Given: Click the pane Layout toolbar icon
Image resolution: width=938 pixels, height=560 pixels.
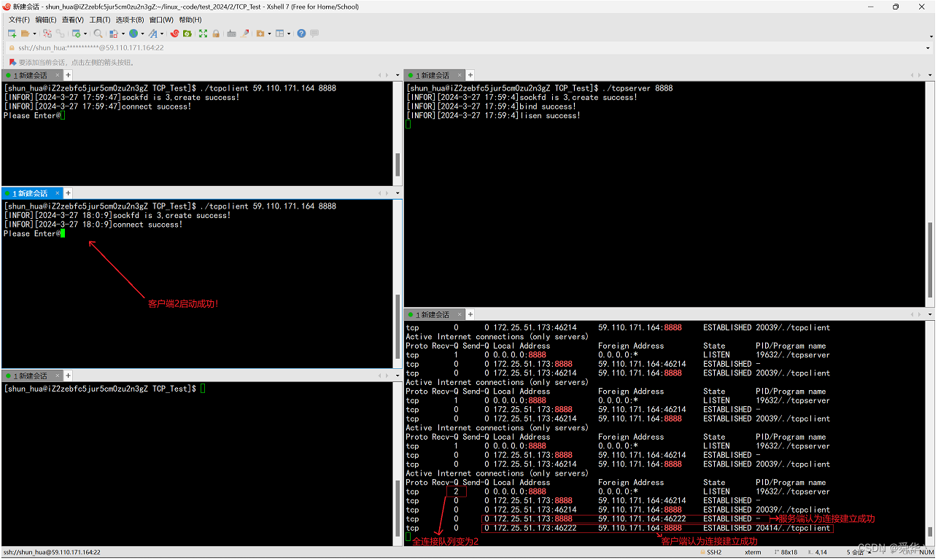Looking at the screenshot, I should click(x=279, y=34).
